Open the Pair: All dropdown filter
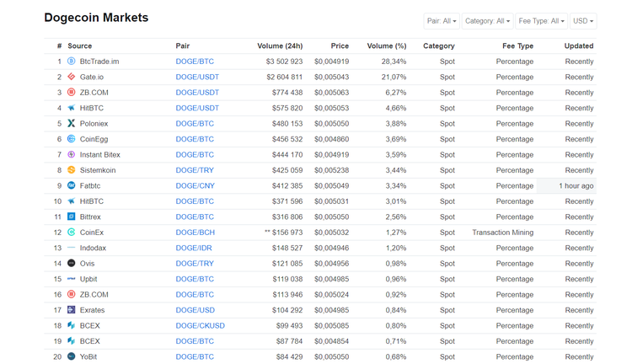Image resolution: width=632 pixels, height=364 pixels. [x=442, y=21]
